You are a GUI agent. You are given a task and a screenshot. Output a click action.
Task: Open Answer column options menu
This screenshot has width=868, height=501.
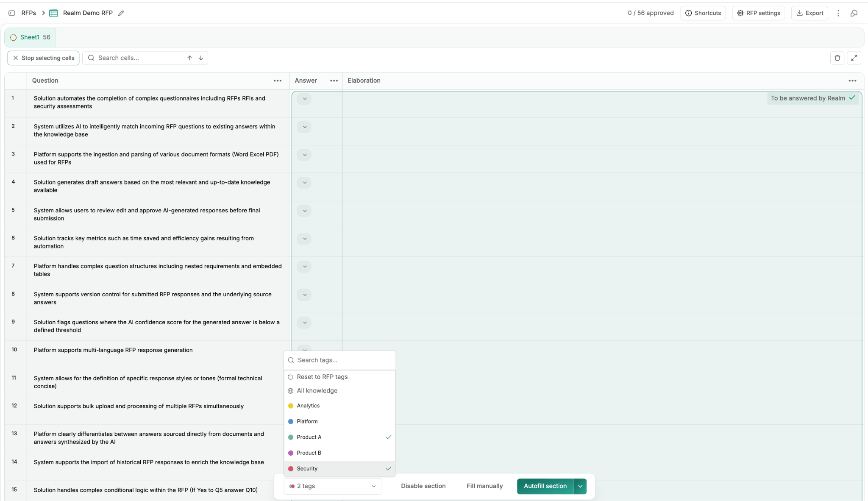(334, 81)
